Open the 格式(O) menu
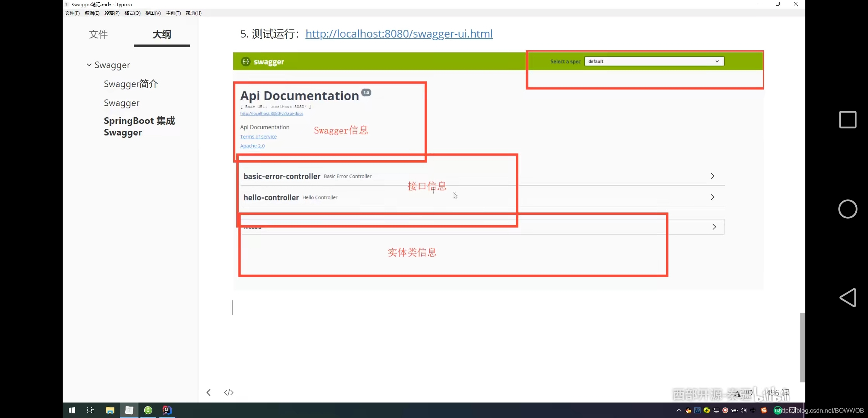 point(132,13)
